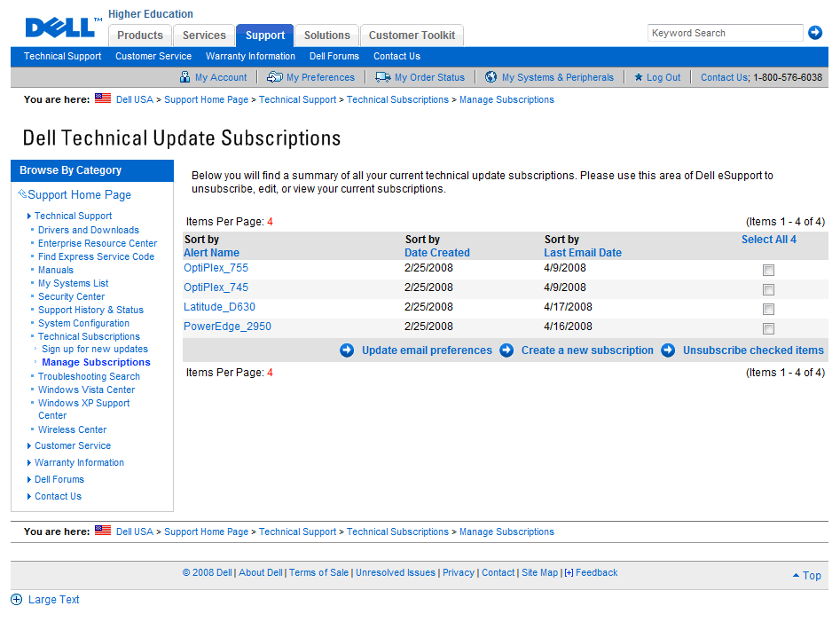Open the Solutions tab

326,35
